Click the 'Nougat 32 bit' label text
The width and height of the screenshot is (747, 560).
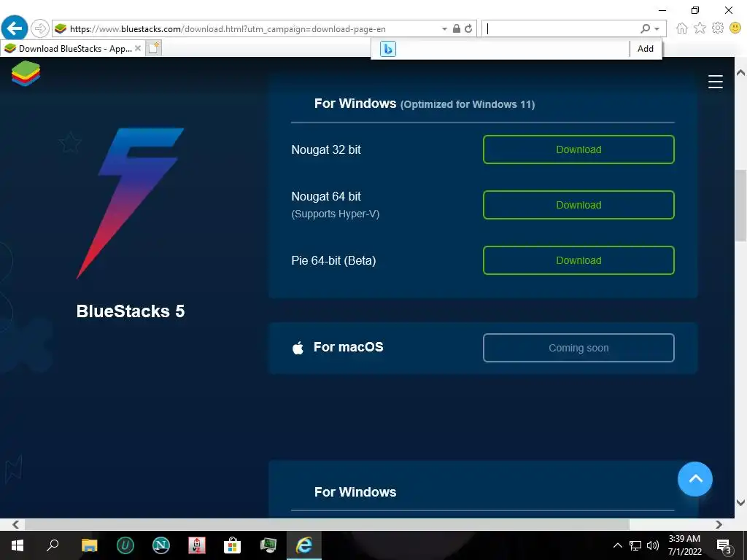326,149
